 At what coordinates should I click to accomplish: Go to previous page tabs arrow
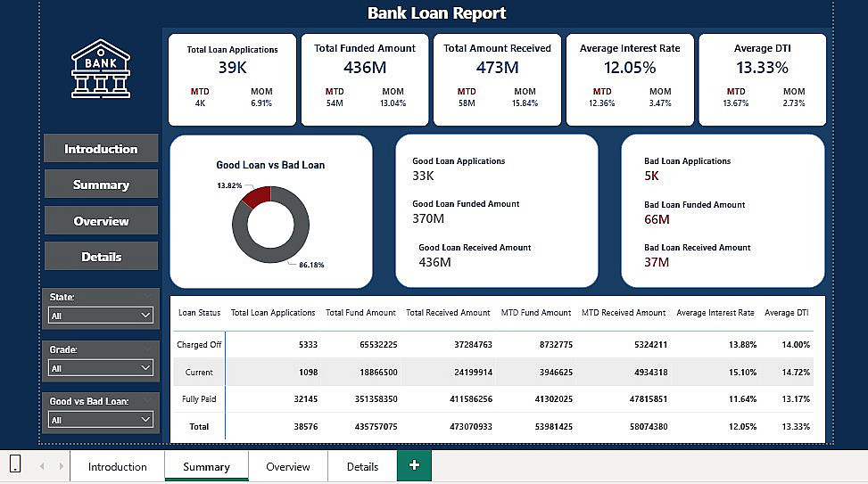(42, 466)
